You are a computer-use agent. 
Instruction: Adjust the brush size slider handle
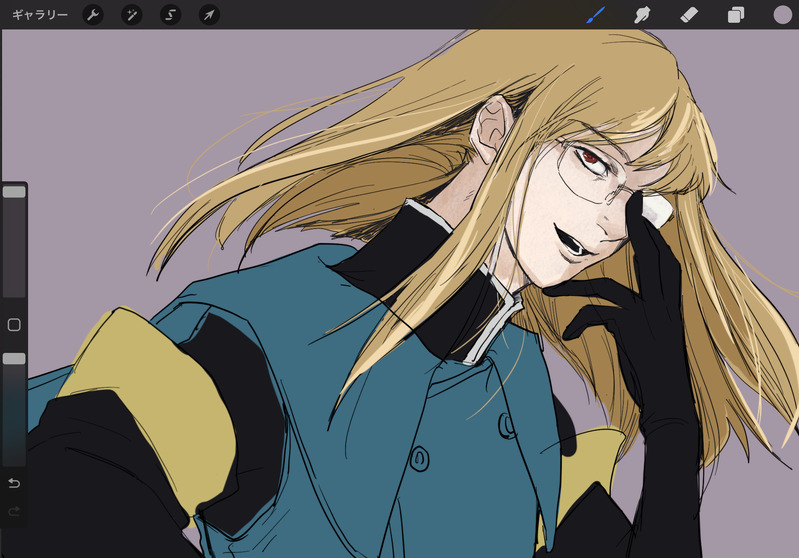click(14, 192)
